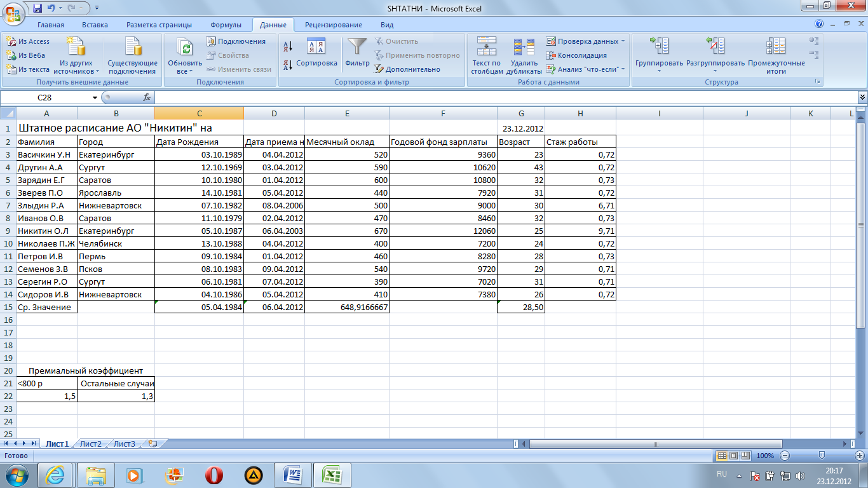Save the workbook from quick access toolbar
Image resolution: width=868 pixels, height=488 pixels.
37,8
